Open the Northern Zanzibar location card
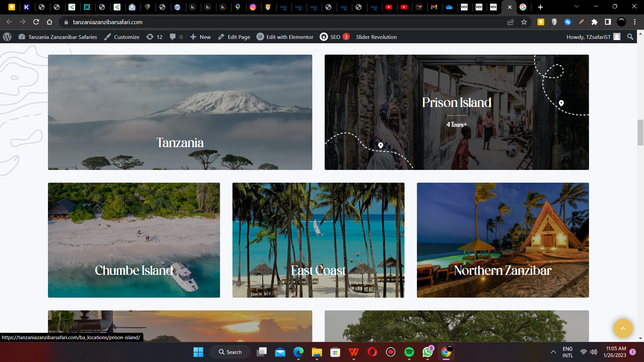The height and width of the screenshot is (362, 644). coord(502,240)
